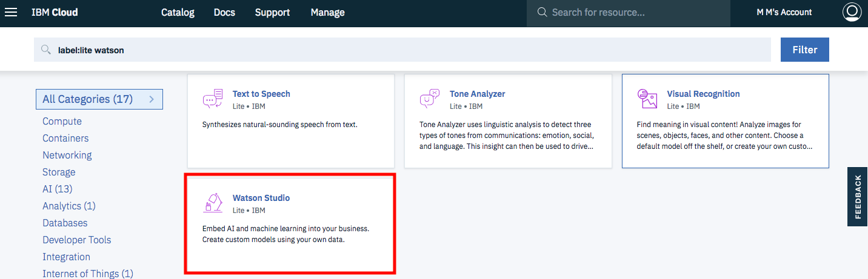Go to IBM Cloud home logo
868x279 pixels.
point(55,12)
